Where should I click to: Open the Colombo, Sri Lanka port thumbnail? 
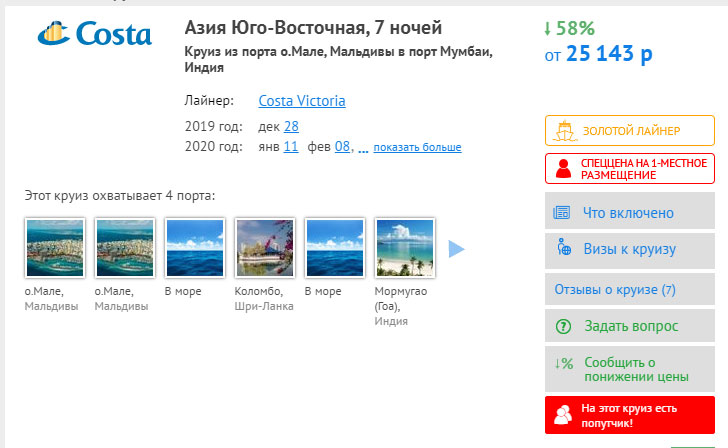click(x=264, y=248)
